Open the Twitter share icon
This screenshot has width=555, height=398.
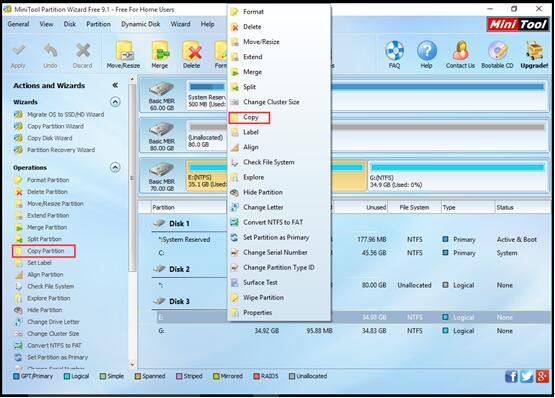527,376
